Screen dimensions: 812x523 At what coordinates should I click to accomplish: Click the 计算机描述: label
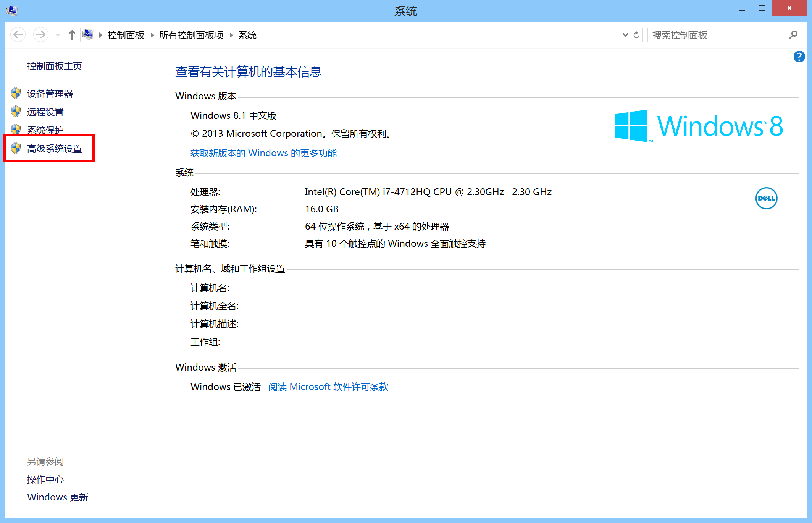click(x=215, y=324)
